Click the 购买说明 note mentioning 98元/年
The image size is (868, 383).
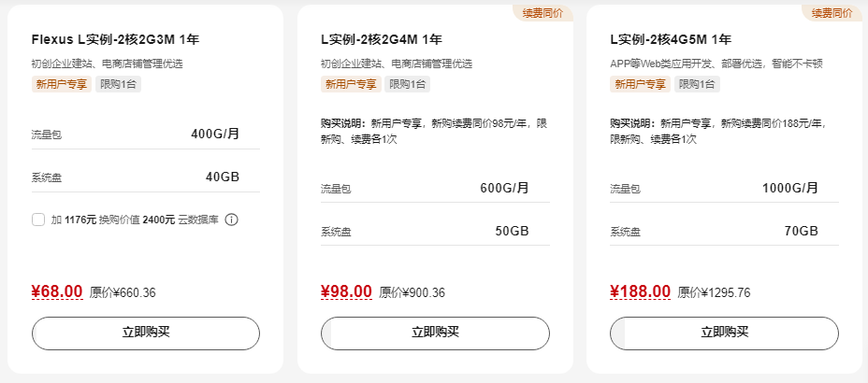click(433, 131)
